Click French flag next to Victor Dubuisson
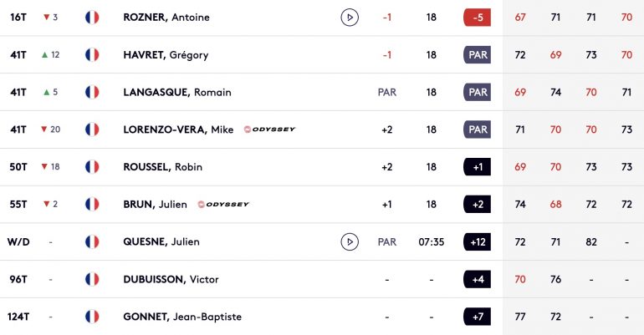 (x=92, y=279)
